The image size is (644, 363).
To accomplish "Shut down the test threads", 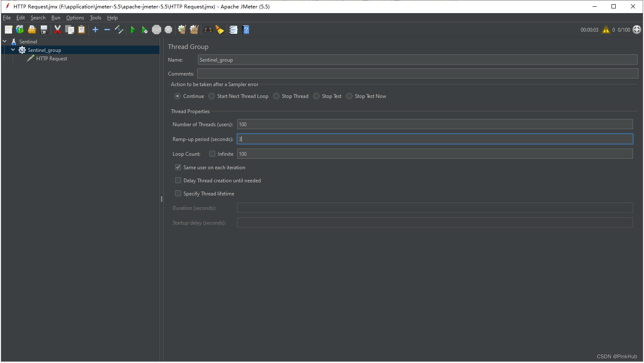I will pos(168,30).
